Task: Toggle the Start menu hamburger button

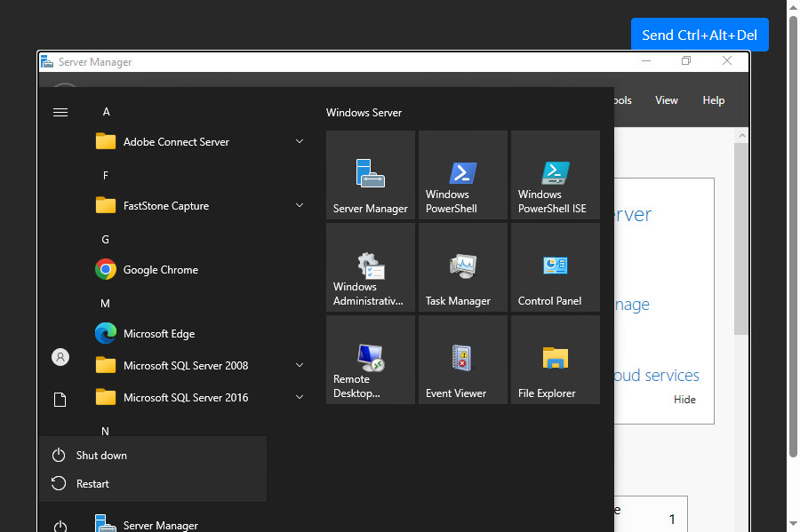Action: [60, 112]
